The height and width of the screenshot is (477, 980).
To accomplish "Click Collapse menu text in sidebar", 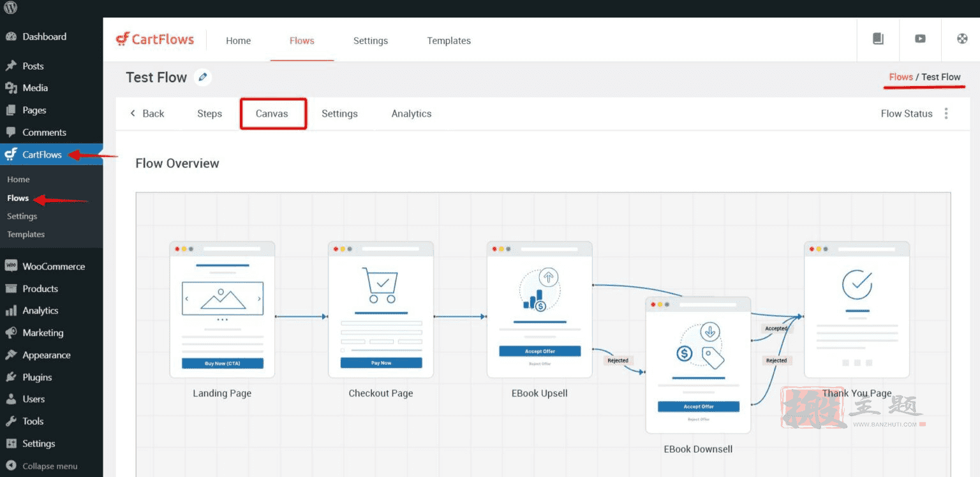I will click(x=50, y=466).
